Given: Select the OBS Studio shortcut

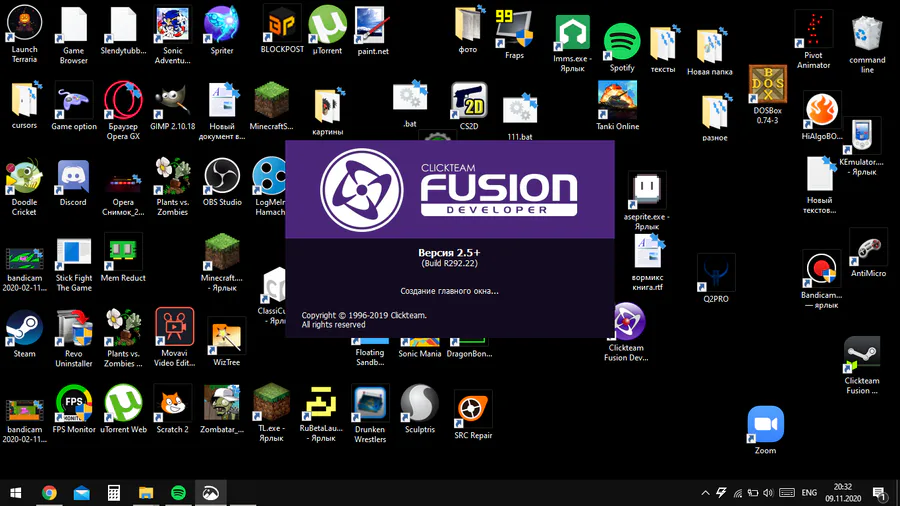Looking at the screenshot, I should 222,176.
